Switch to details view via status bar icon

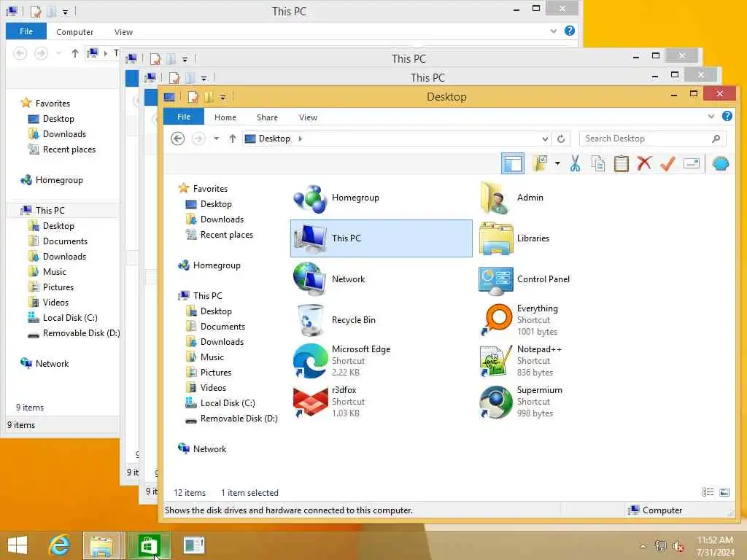(x=708, y=492)
